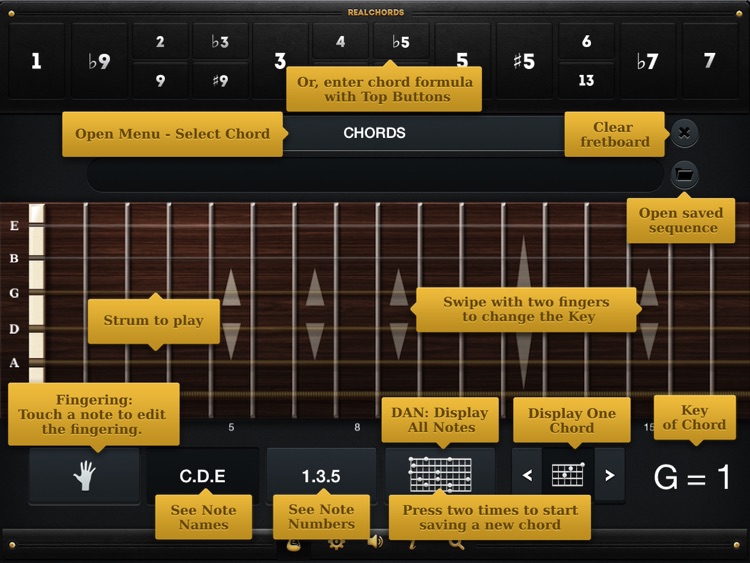Viewport: 750px width, 563px height.
Task: Pluck the open G string at the nut
Action: (37, 292)
